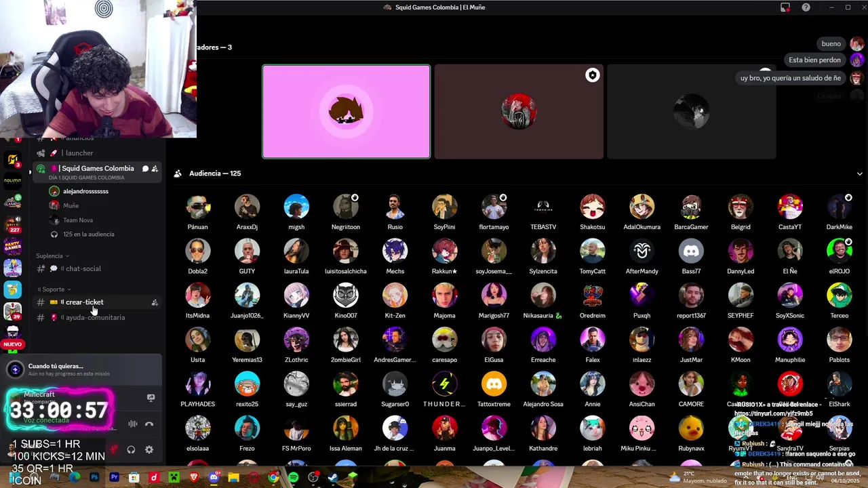Create invite for crear-ticket channel

[x=155, y=302]
